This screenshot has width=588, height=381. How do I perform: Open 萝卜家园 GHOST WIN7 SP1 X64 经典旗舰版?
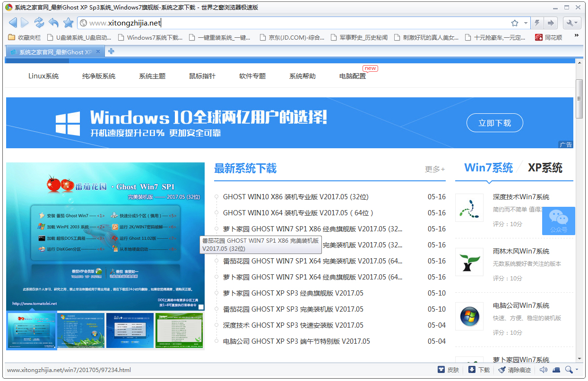[313, 277]
